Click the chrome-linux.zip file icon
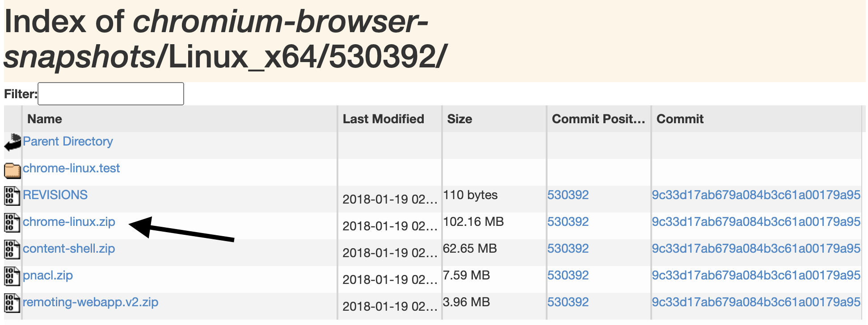 coord(13,223)
